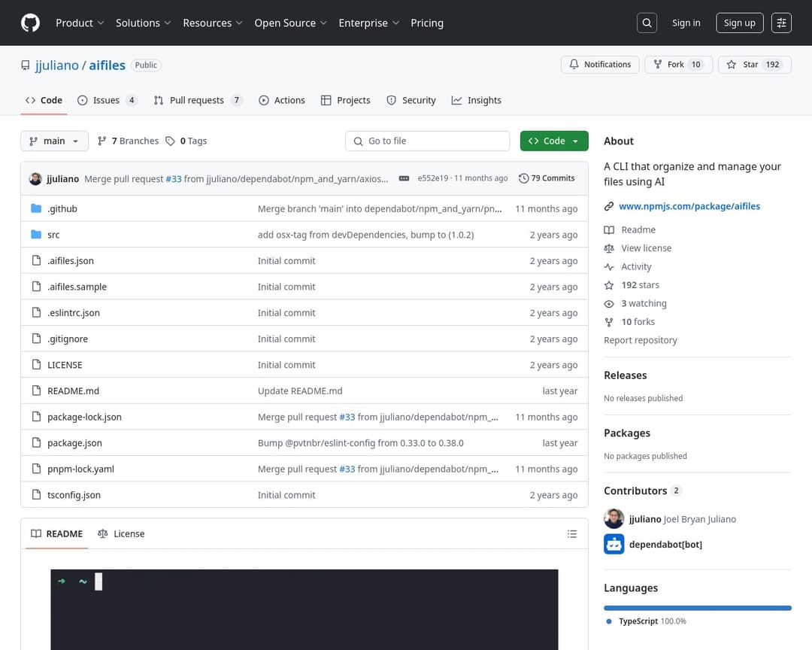Viewport: 812px width, 650px height.
Task: Click the dependabot avatar icon
Action: tap(614, 544)
